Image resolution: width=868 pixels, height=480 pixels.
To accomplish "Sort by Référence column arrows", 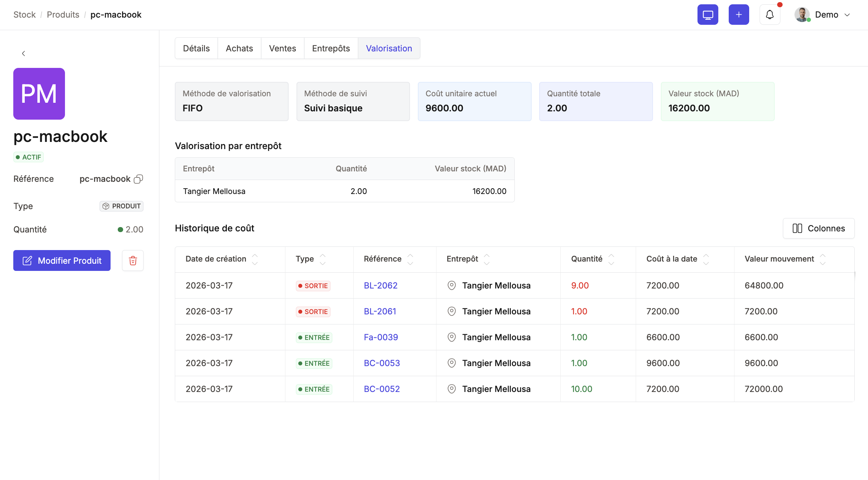I will tap(410, 259).
